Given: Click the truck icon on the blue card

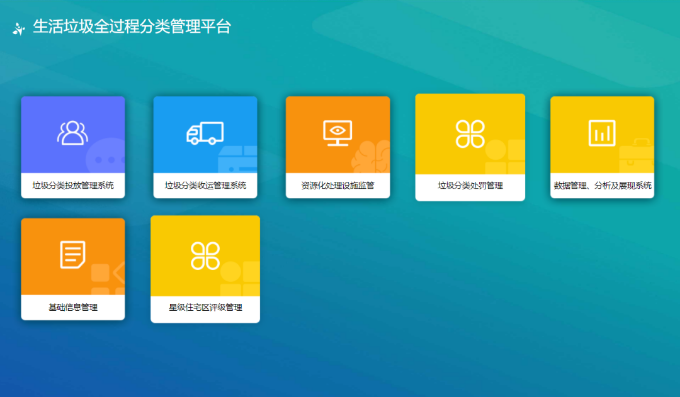Looking at the screenshot, I should pos(205,133).
